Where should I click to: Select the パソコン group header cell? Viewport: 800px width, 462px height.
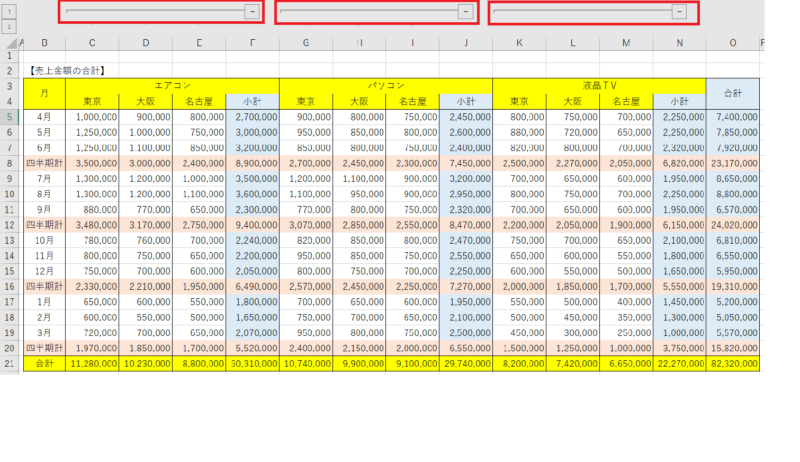click(386, 86)
